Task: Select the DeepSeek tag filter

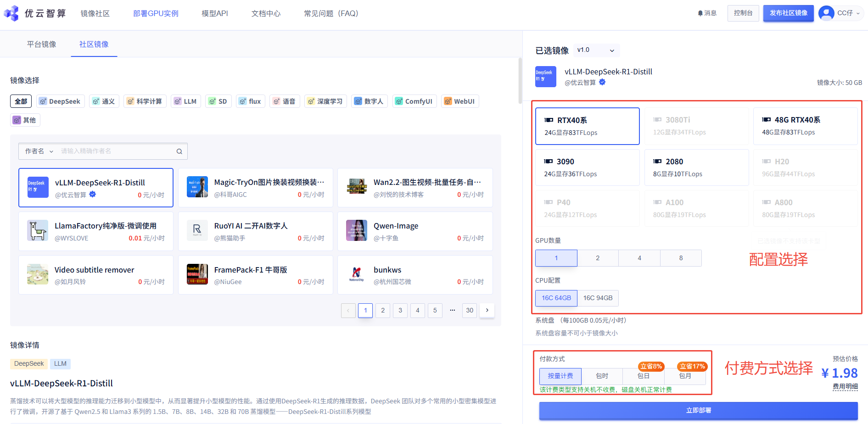Action: (x=60, y=101)
